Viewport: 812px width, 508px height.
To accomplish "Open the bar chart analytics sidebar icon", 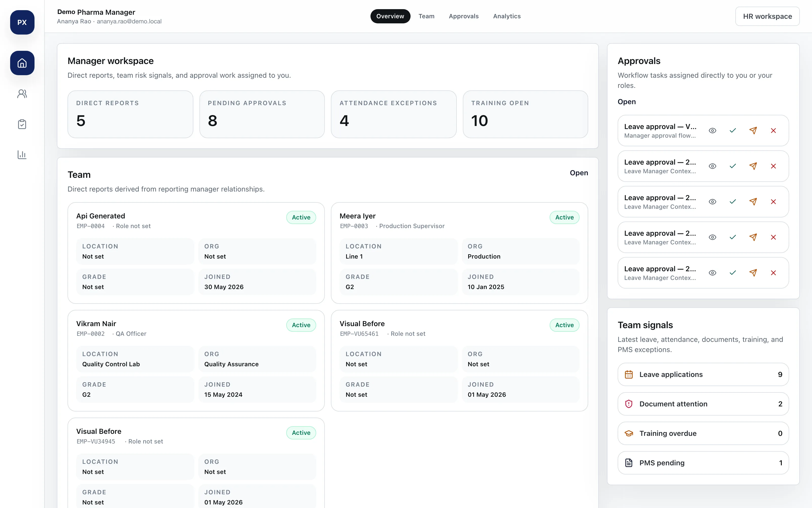I will tap(22, 154).
